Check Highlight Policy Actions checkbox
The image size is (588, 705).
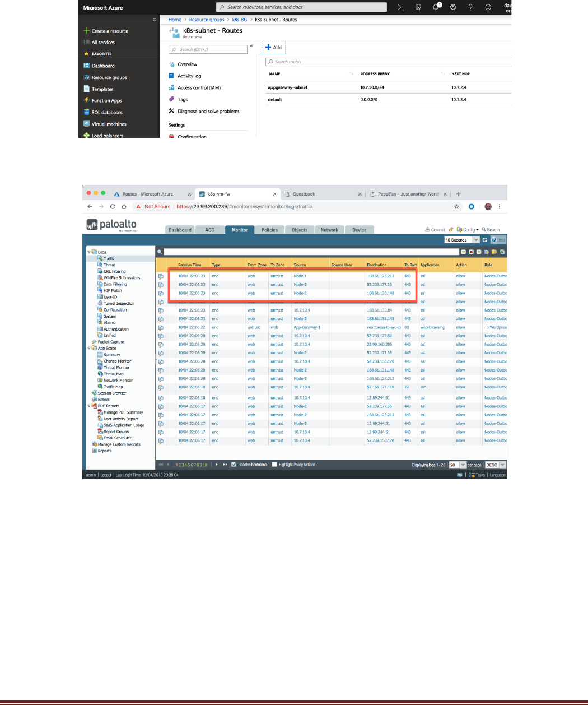click(274, 465)
